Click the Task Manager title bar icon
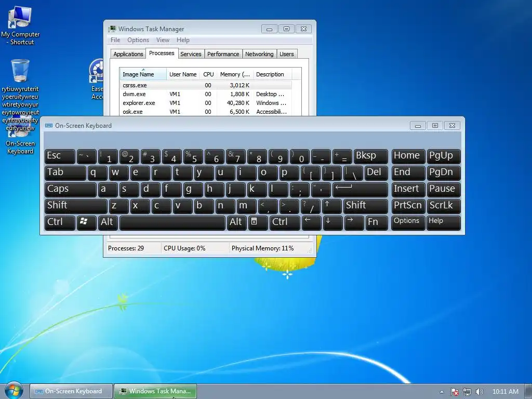The height and width of the screenshot is (399, 532). click(x=112, y=29)
